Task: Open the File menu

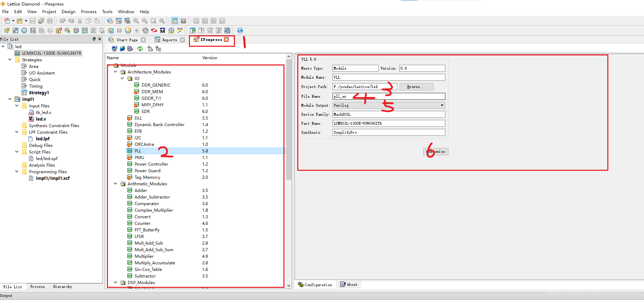Action: click(5, 11)
